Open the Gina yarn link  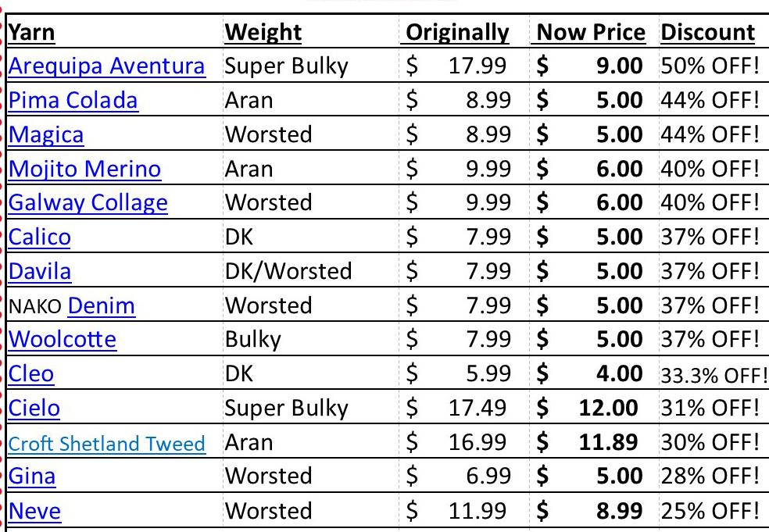point(31,476)
